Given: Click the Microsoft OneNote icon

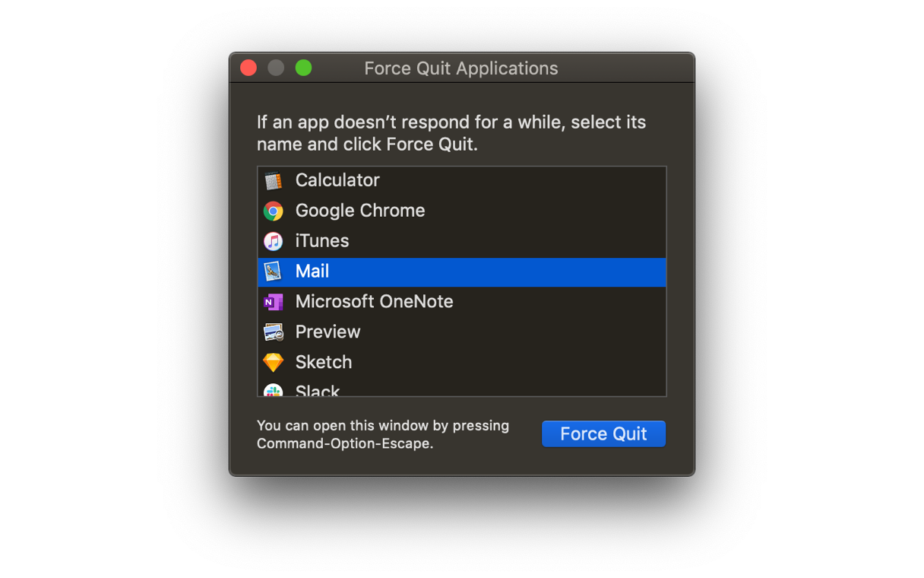Looking at the screenshot, I should 274,302.
